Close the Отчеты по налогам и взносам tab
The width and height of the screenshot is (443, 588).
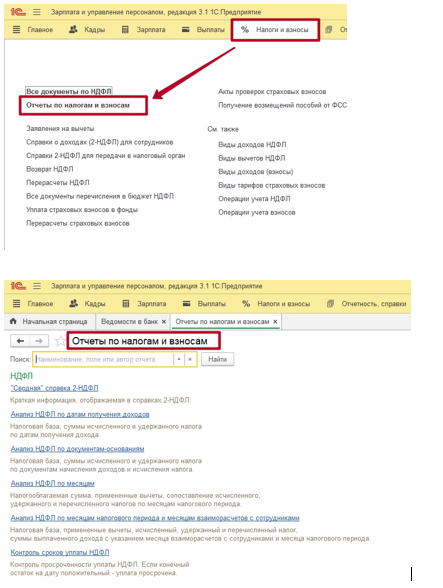pos(275,322)
